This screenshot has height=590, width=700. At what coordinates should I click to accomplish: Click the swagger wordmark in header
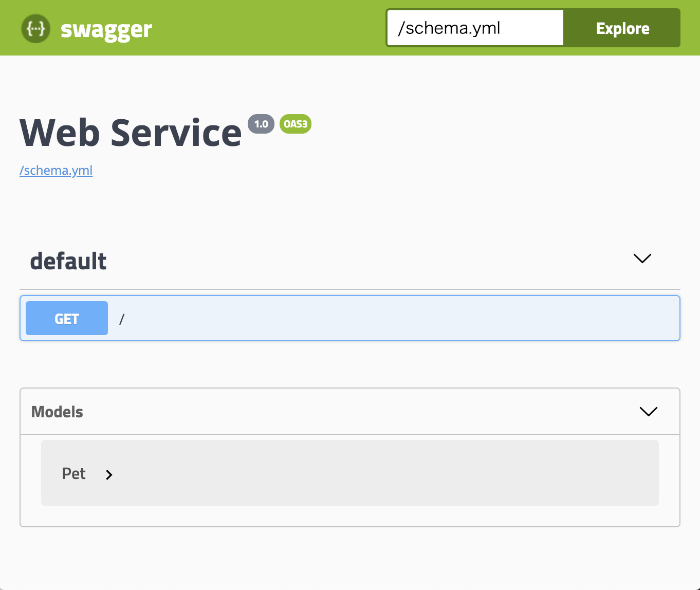pos(106,30)
